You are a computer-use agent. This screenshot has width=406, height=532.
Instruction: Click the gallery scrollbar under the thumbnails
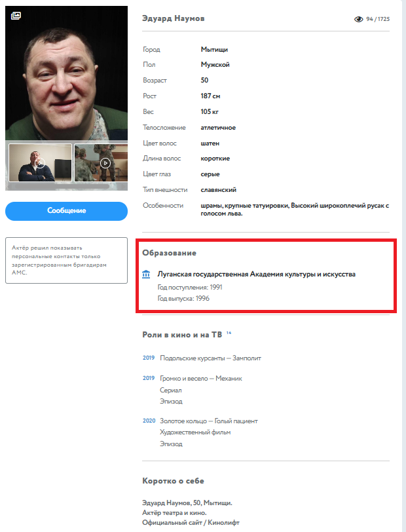(59, 186)
